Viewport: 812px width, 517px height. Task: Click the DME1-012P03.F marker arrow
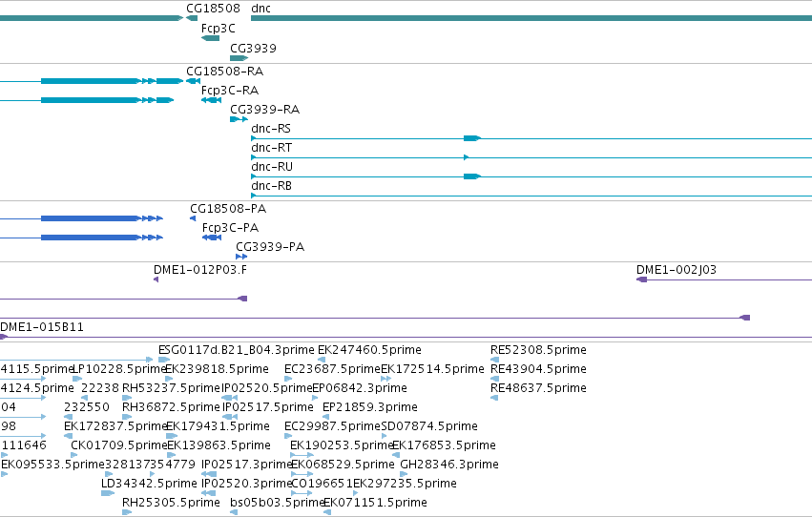pyautogui.click(x=156, y=279)
